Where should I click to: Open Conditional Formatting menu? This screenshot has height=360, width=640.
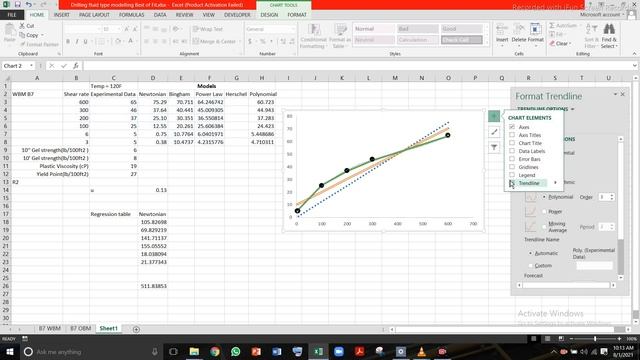(313, 36)
